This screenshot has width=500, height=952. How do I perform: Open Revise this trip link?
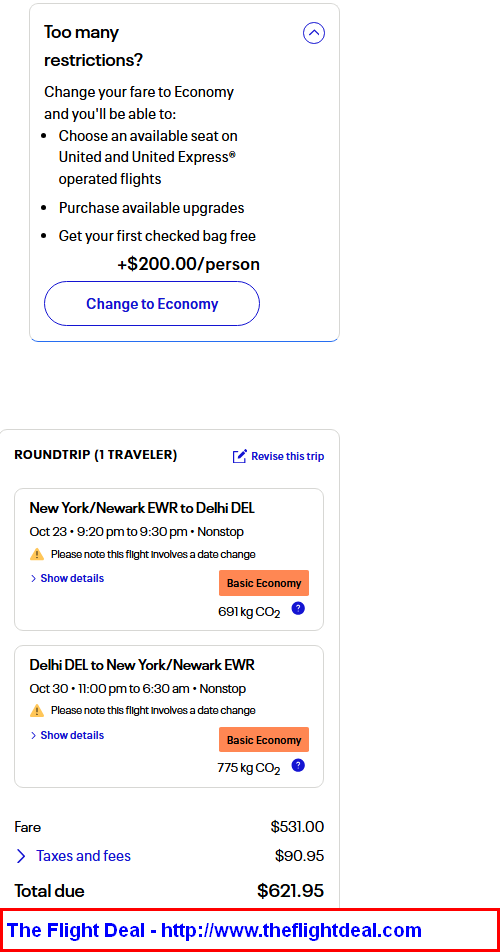coord(279,456)
